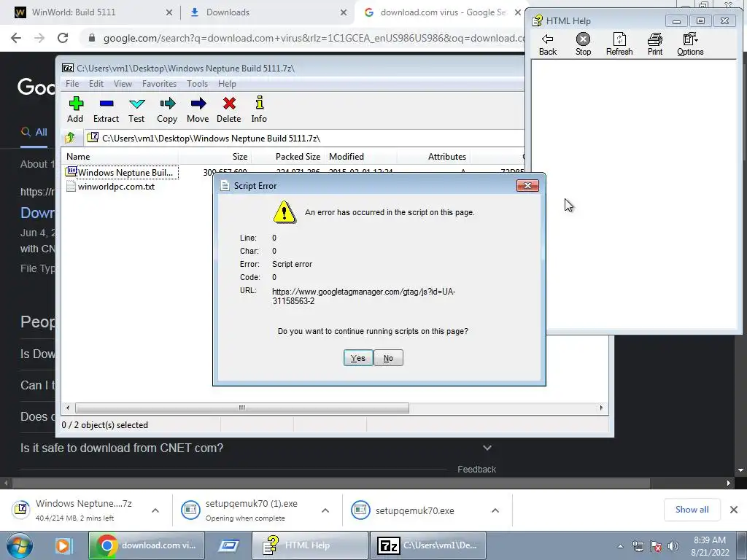This screenshot has height=560, width=747.
Task: Click Stop in the HTML Help toolbar
Action: tap(583, 44)
